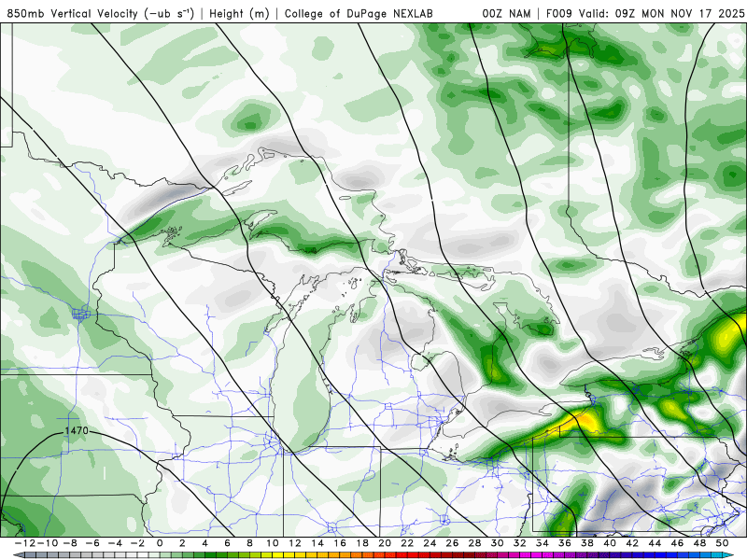Click the '38' color scale label
Image resolution: width=747 pixels, height=560 pixels.
(587, 543)
